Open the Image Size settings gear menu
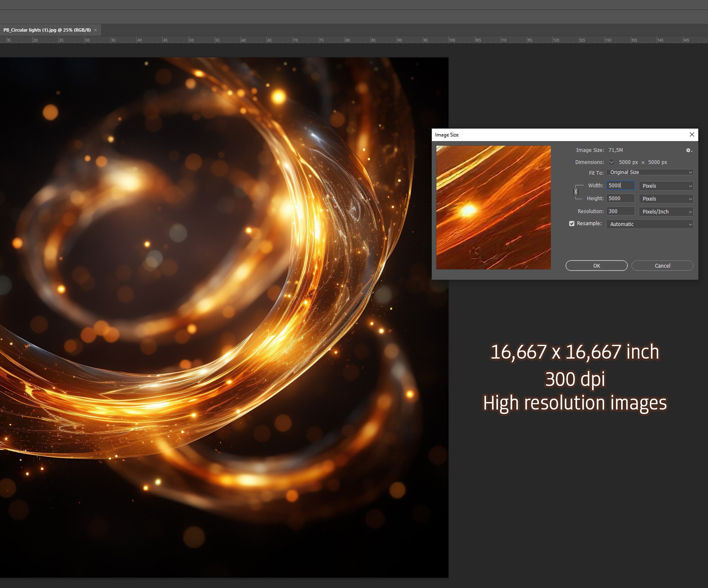This screenshot has width=708, height=588. click(688, 150)
